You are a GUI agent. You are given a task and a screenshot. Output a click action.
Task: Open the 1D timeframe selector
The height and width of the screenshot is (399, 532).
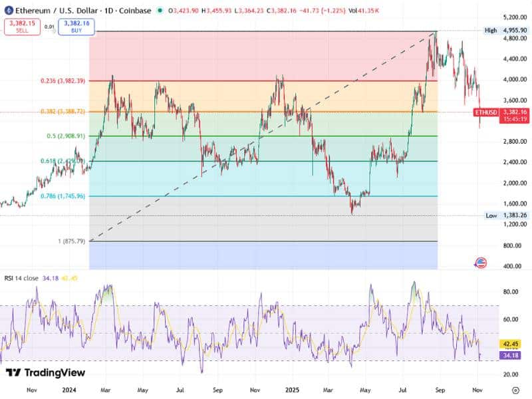click(x=107, y=11)
